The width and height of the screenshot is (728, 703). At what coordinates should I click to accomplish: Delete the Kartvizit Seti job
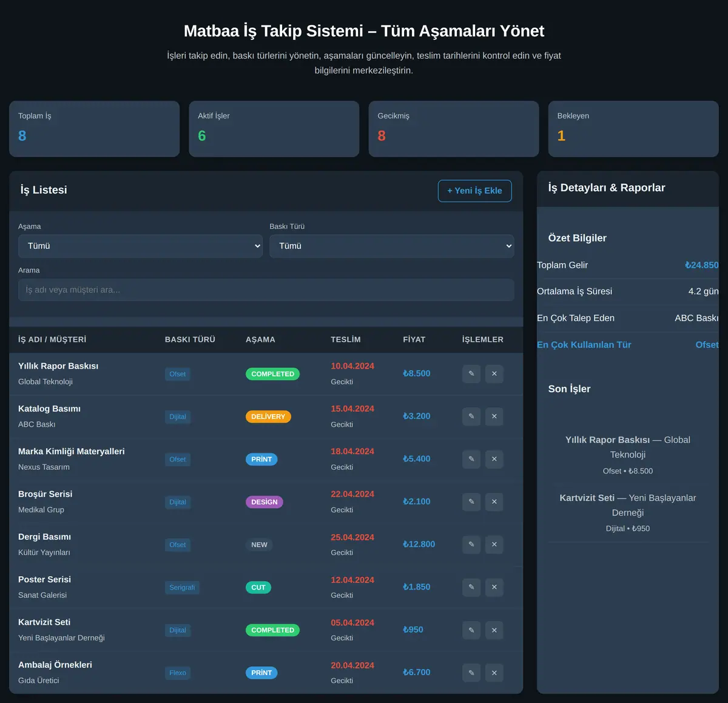click(x=494, y=630)
